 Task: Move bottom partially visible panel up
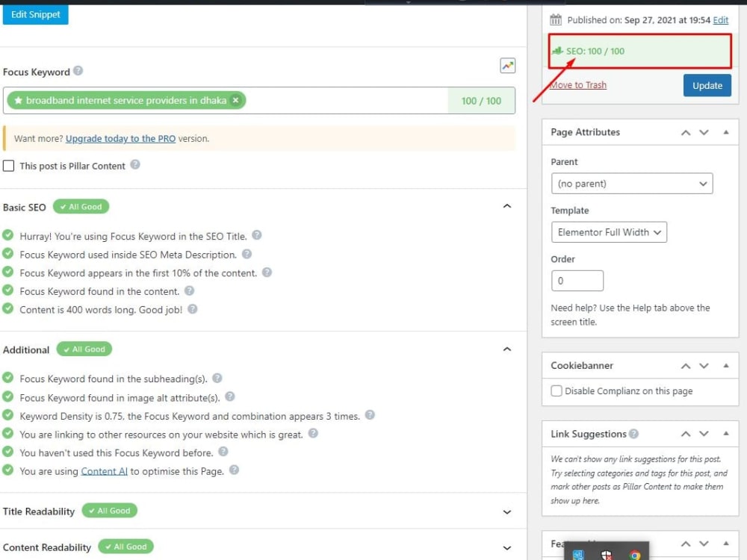tap(686, 544)
